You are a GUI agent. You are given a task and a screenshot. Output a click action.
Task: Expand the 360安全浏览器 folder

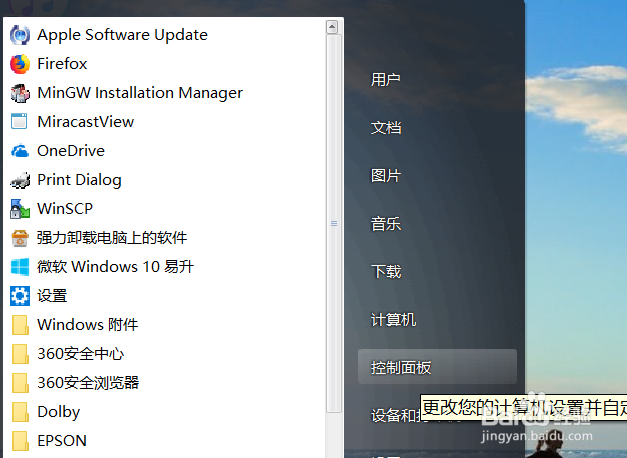(88, 383)
